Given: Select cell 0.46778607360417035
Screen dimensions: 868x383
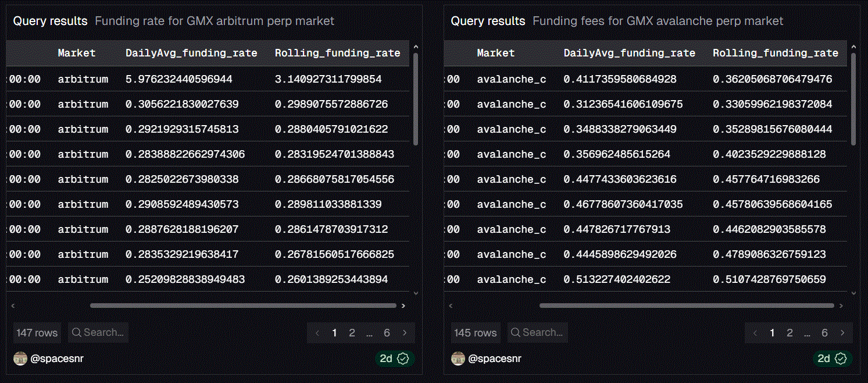Looking at the screenshot, I should click(x=623, y=204).
